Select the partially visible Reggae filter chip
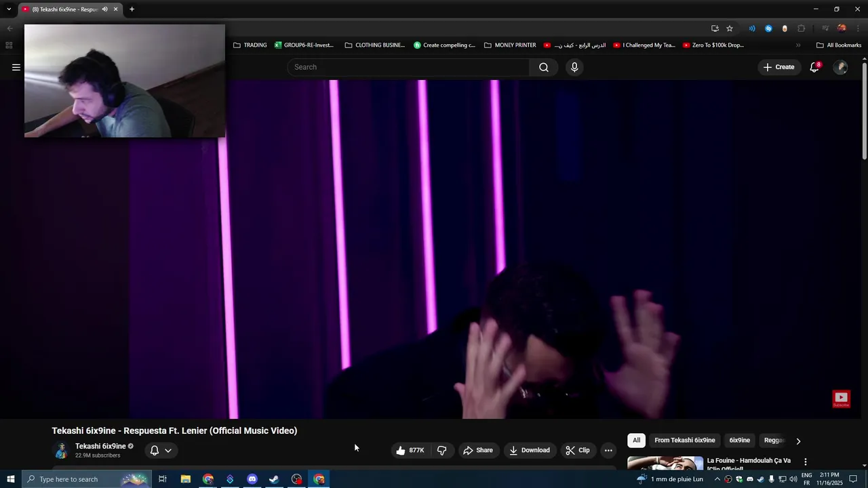The image size is (868, 488). 774,441
